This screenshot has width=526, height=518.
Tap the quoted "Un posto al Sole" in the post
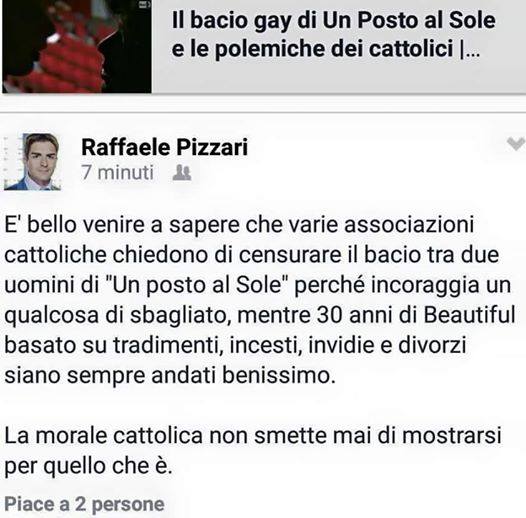pos(195,285)
